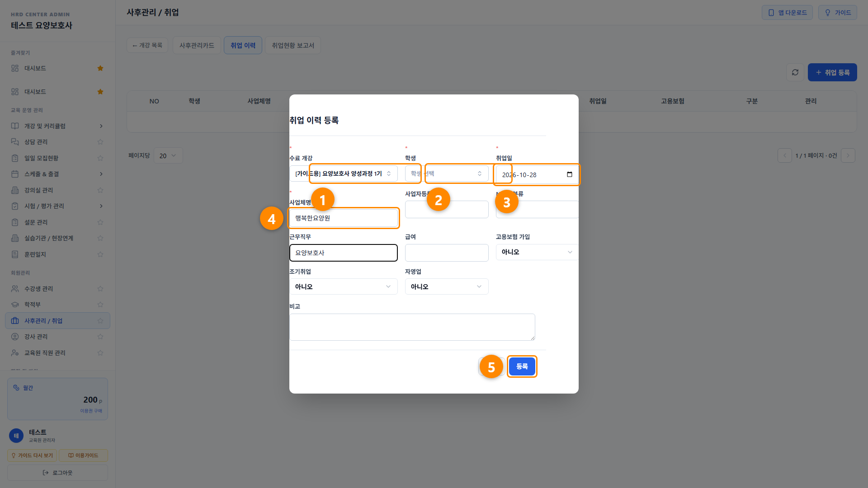Image resolution: width=868 pixels, height=488 pixels.
Task: Toggle favorite star for 상담 관리
Action: pos(100,142)
